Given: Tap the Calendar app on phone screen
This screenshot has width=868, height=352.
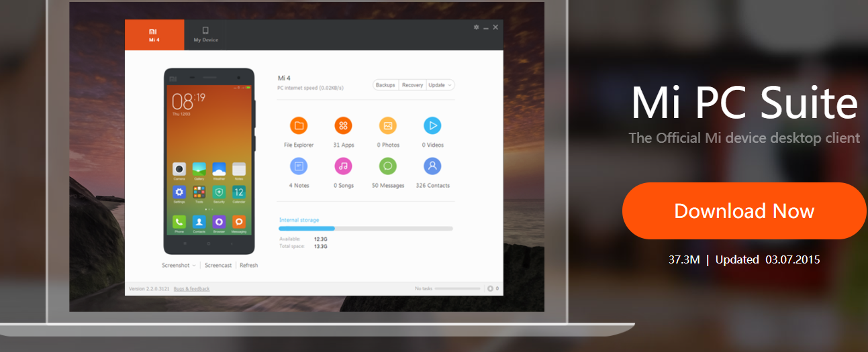Looking at the screenshot, I should [x=239, y=192].
